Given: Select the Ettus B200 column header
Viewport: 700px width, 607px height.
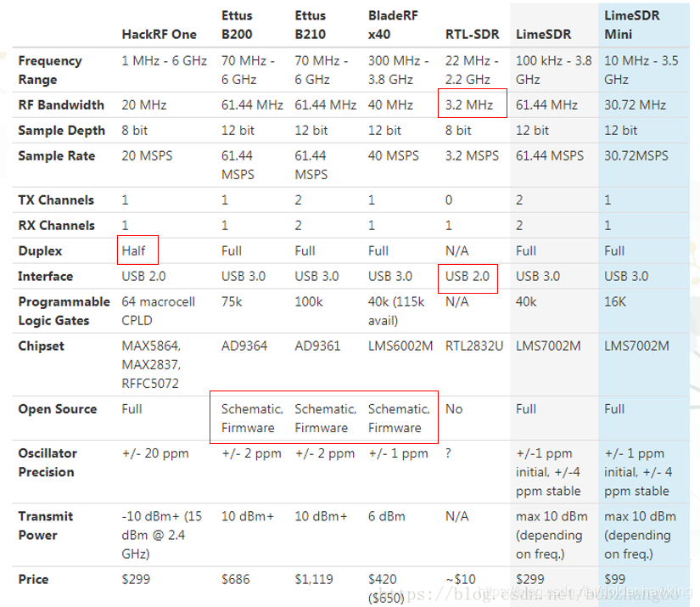Looking at the screenshot, I should point(237,25).
